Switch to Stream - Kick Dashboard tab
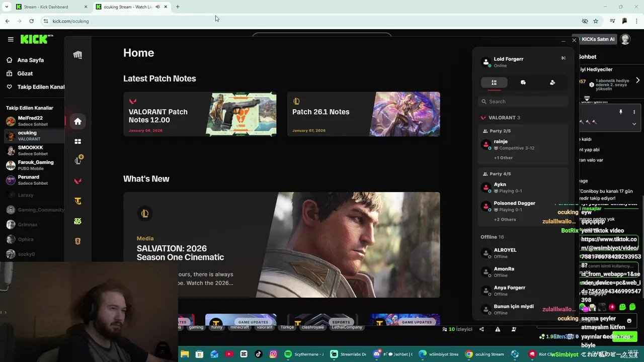The width and height of the screenshot is (644, 362). 50,7
